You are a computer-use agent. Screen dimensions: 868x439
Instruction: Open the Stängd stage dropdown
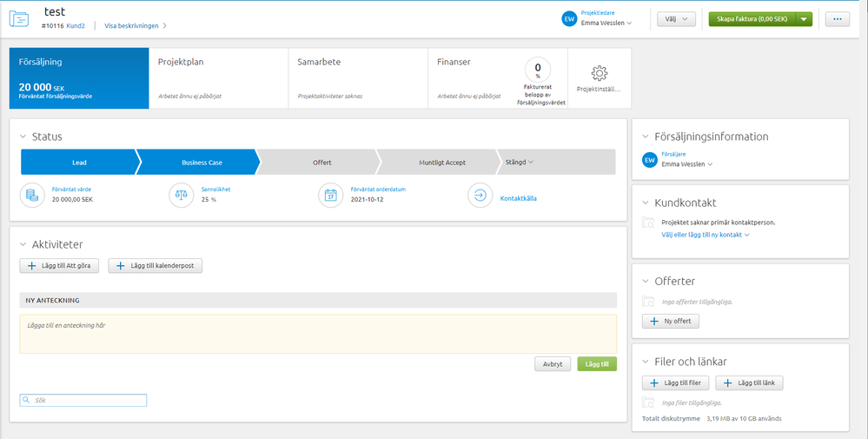(519, 163)
